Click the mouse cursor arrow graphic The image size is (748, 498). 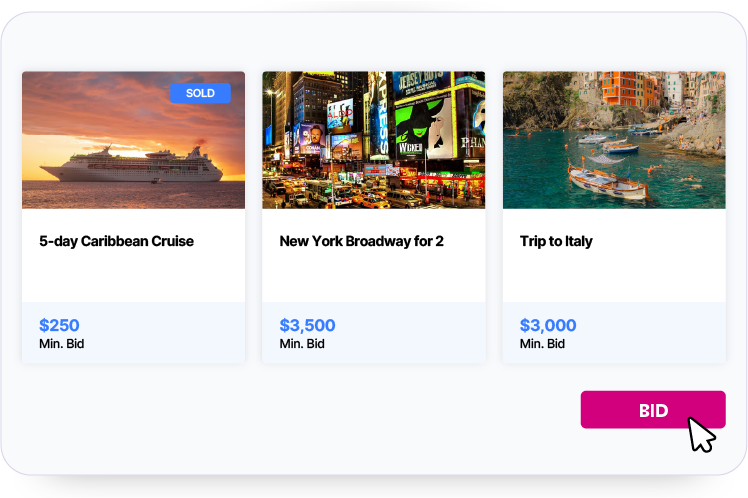702,435
